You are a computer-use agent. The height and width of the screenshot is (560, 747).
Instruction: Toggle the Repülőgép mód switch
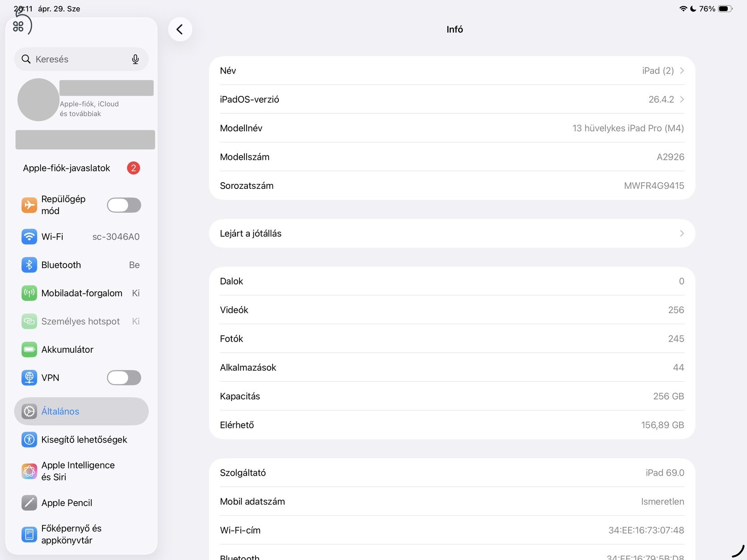[x=124, y=205]
